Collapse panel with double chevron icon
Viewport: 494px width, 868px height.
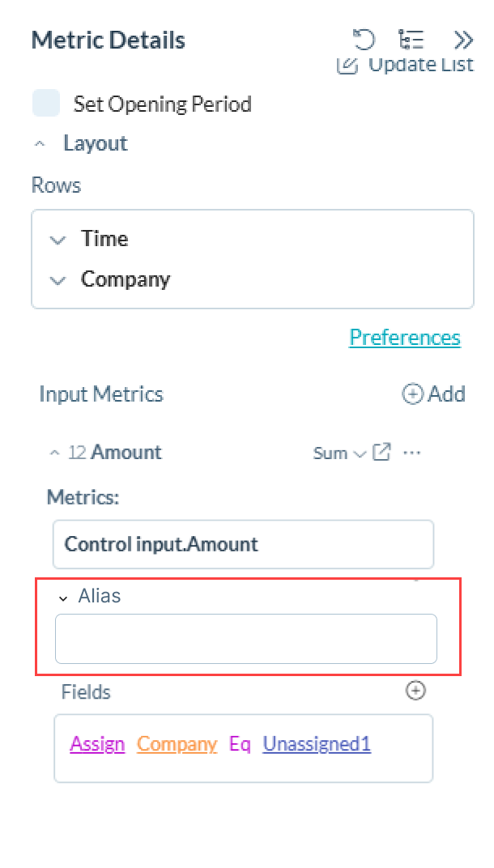(x=463, y=40)
